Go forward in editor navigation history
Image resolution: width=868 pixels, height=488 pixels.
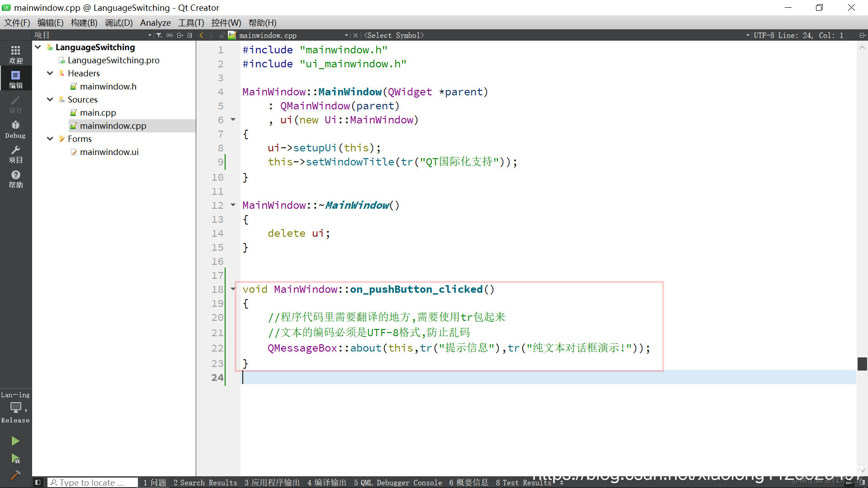click(212, 35)
